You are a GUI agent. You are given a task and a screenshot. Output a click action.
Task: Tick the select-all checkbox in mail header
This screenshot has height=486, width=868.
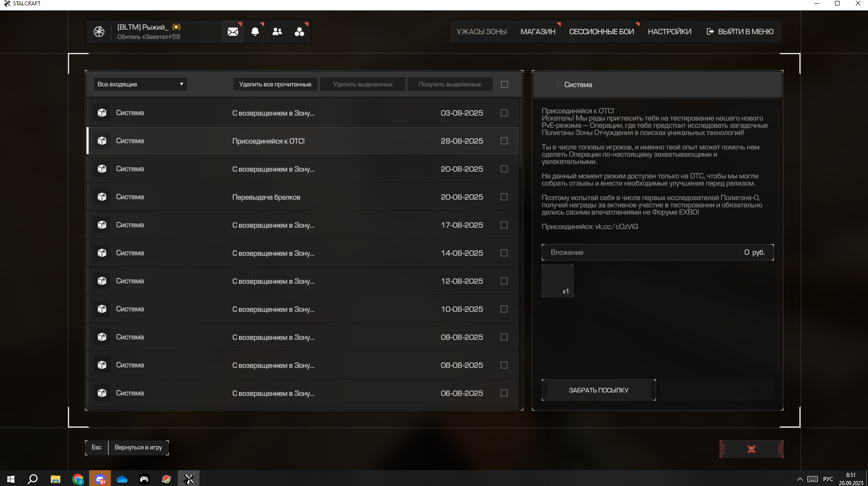504,85
